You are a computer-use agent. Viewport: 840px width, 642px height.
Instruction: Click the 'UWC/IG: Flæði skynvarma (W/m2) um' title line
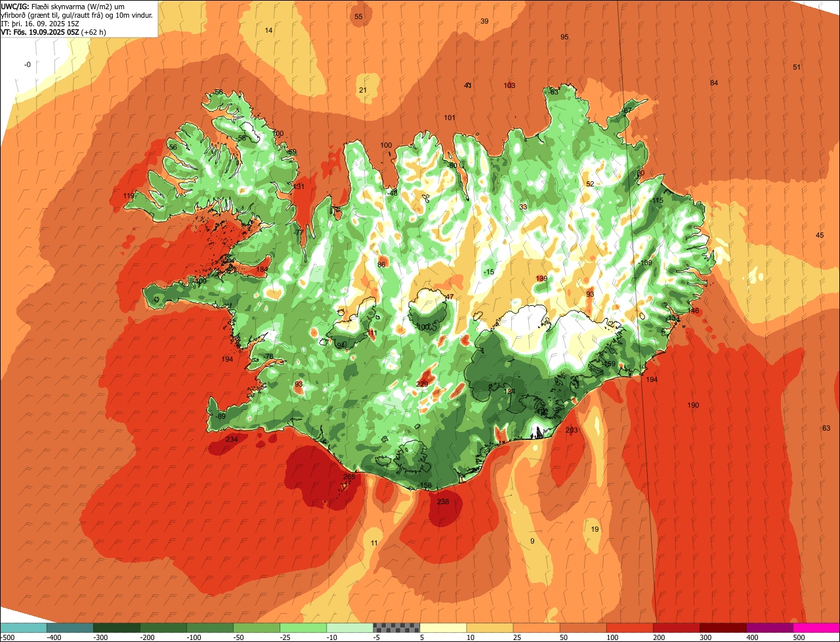tap(63, 6)
